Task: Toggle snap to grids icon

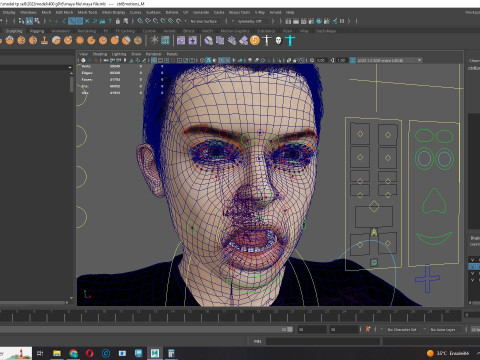Action: click(x=140, y=21)
